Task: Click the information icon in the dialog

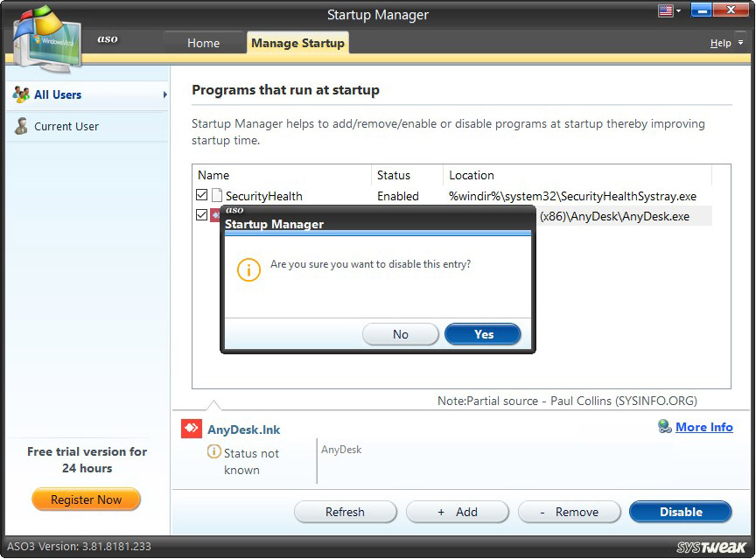Action: click(249, 270)
